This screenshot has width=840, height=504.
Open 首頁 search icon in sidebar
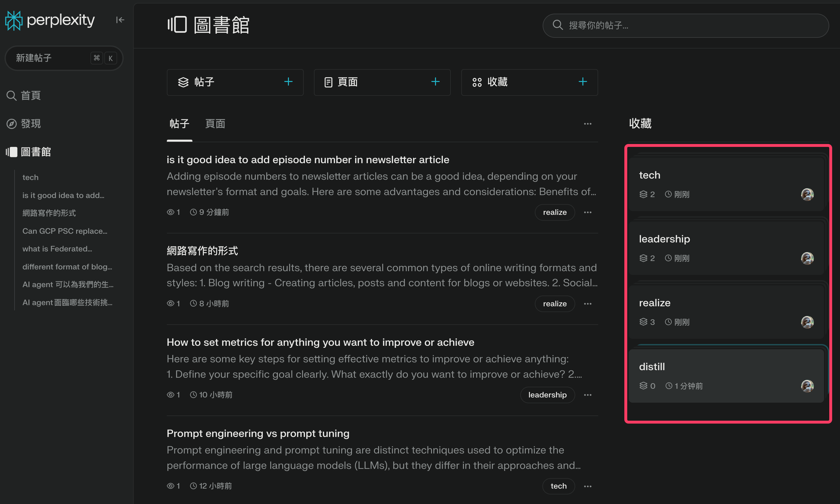point(12,96)
